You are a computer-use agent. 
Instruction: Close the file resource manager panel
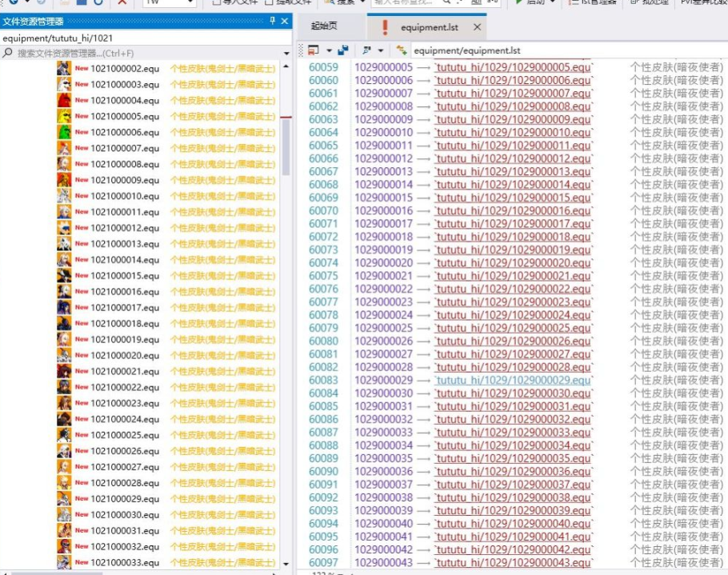coord(284,22)
